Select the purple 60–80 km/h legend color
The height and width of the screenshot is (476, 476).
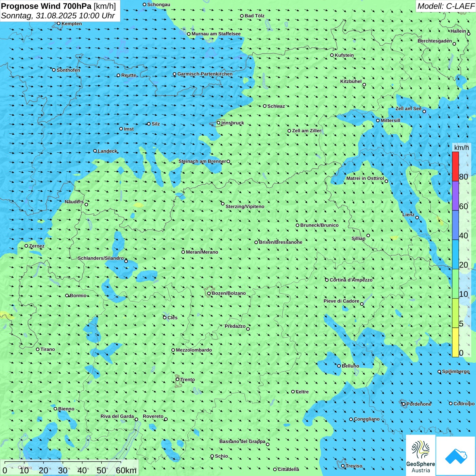coord(455,196)
